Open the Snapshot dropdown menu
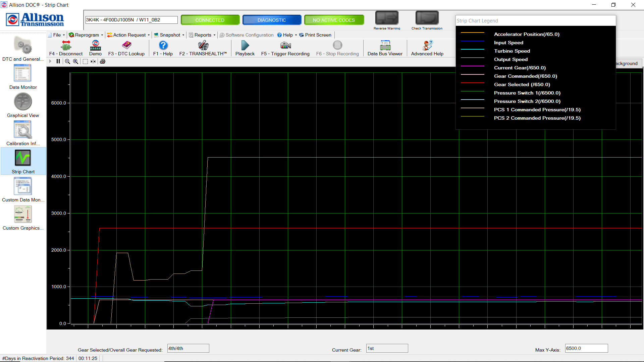This screenshot has width=644, height=362. [169, 35]
